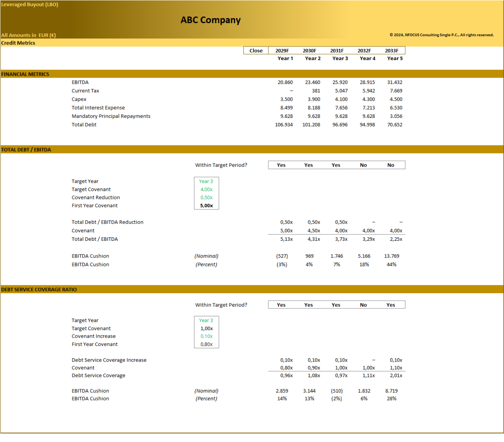Click Total Debt/EBITDA ratio 2,25x
The height and width of the screenshot is (442, 504).
coord(396,239)
